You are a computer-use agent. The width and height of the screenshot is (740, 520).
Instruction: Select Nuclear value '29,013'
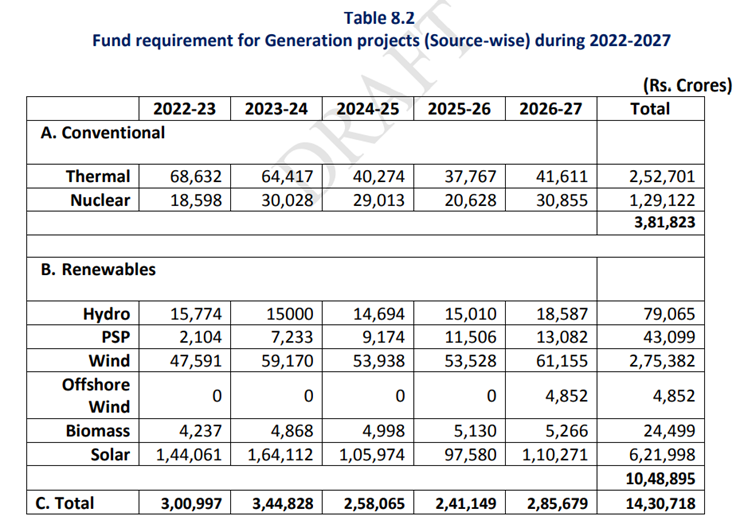(x=379, y=200)
